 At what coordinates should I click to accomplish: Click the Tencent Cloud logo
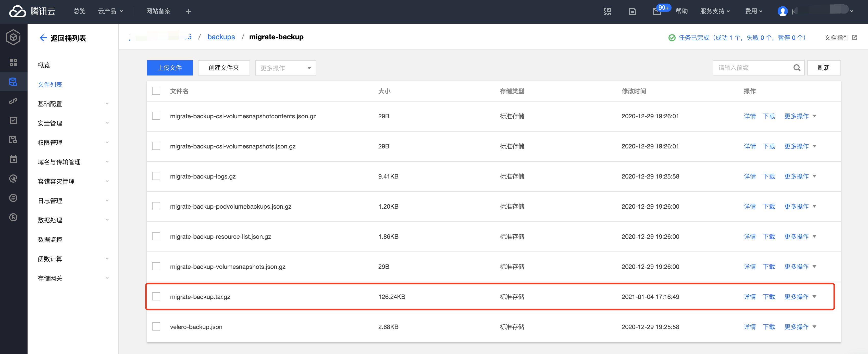(32, 11)
